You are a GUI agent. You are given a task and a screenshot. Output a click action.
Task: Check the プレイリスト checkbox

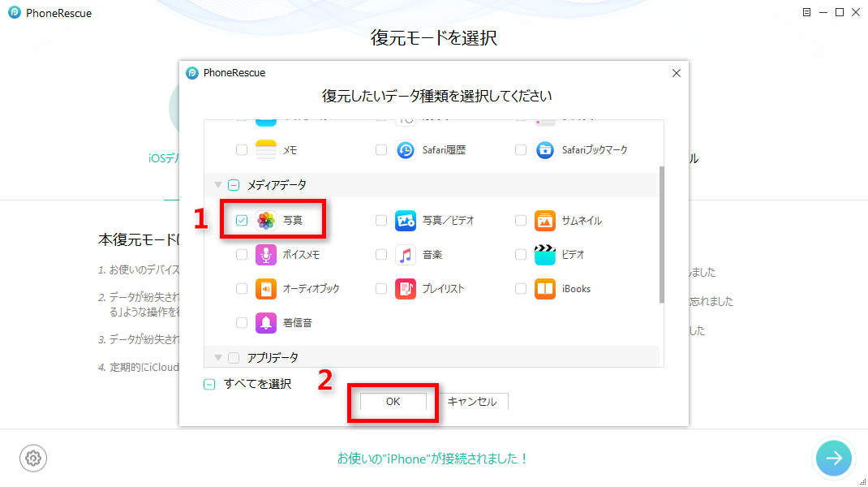[x=380, y=289]
